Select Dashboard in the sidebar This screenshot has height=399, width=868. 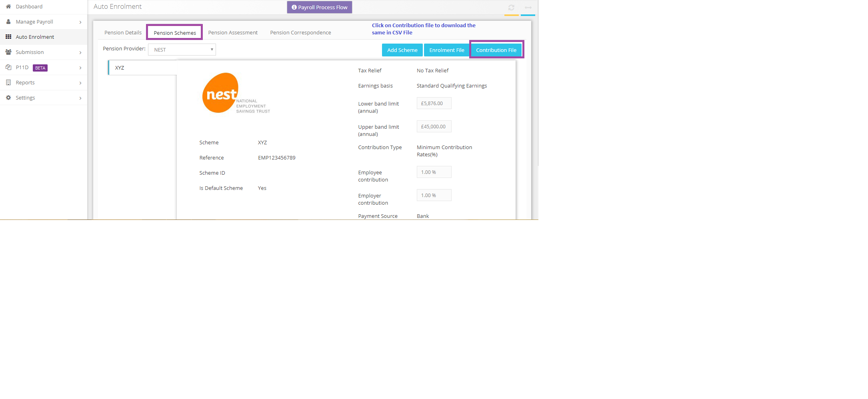coord(44,7)
